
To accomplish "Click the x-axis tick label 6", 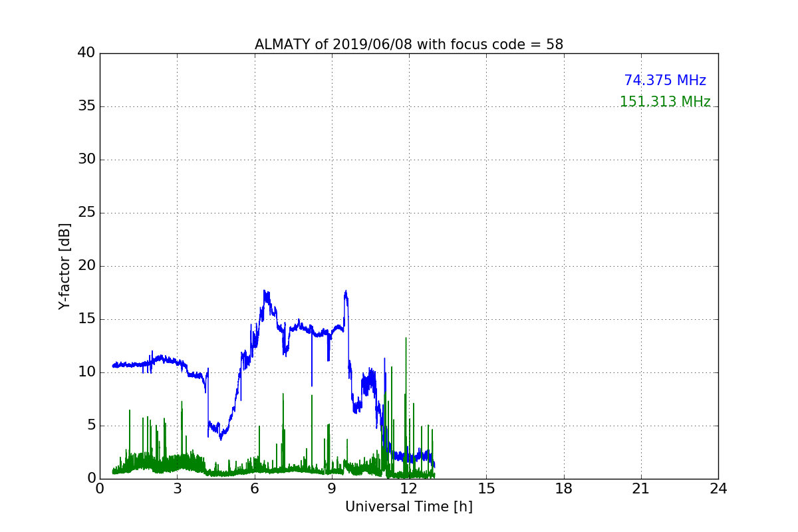I will pyautogui.click(x=255, y=489).
